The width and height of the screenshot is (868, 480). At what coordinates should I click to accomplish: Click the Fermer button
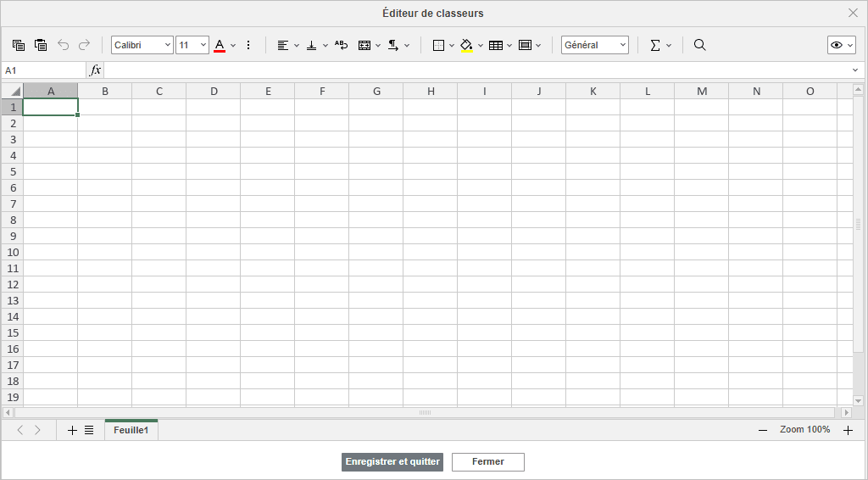point(487,461)
